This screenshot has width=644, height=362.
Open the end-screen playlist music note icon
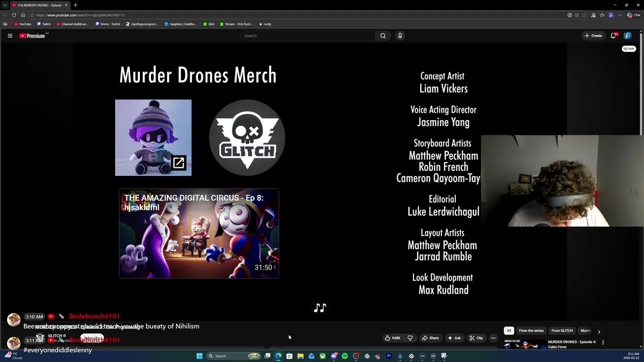(320, 308)
